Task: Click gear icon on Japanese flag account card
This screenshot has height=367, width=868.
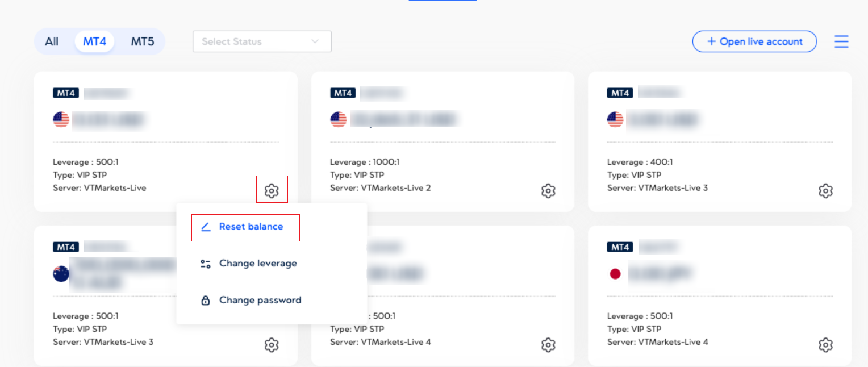Action: (825, 345)
